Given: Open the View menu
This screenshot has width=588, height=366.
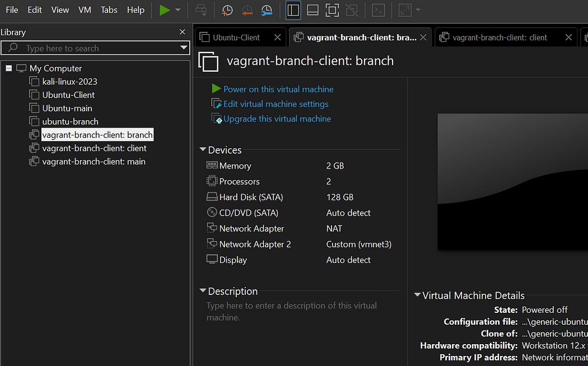Looking at the screenshot, I should coord(60,10).
